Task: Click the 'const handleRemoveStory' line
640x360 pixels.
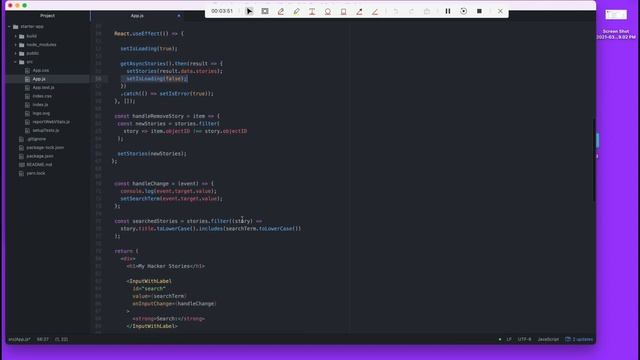Action: (167, 116)
